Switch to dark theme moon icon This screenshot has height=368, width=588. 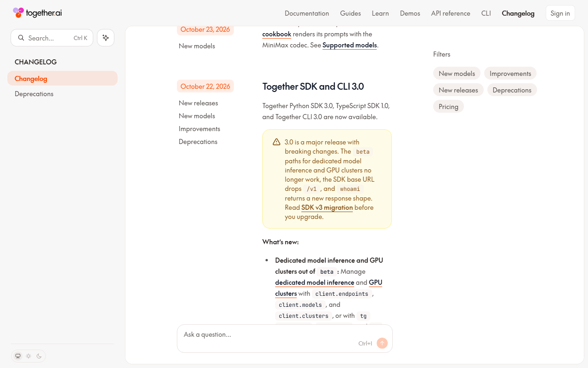(x=39, y=356)
